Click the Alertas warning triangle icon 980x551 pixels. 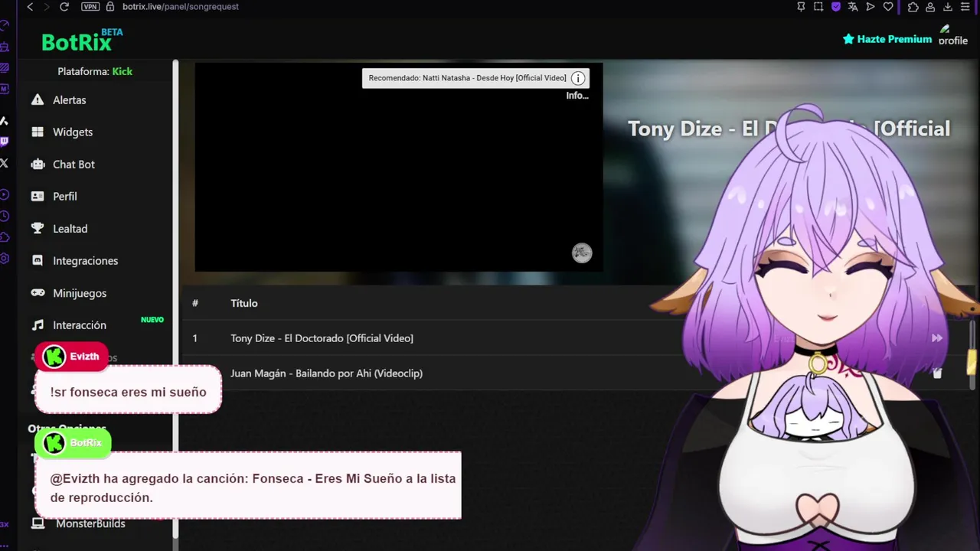point(37,99)
